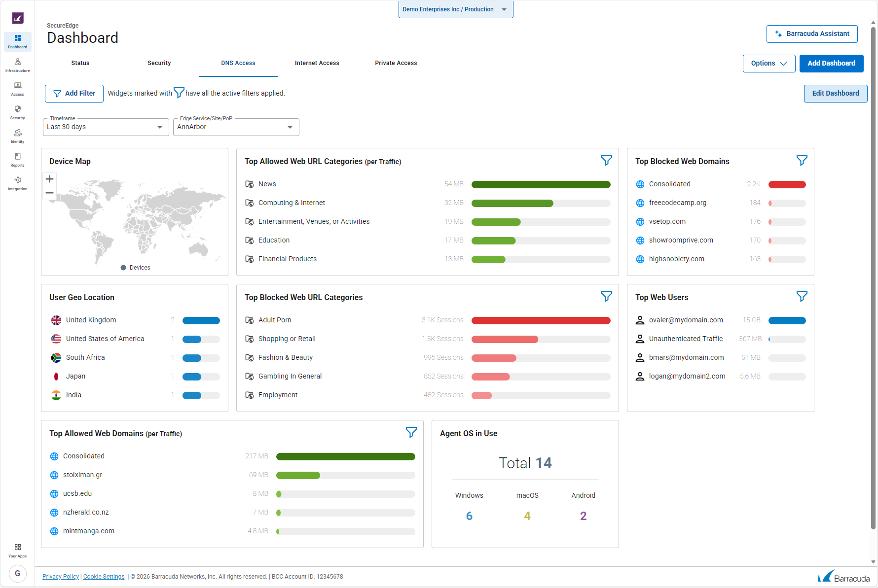Open Integration from the sidebar
Viewport: 878px width, 588px height.
[x=17, y=183]
